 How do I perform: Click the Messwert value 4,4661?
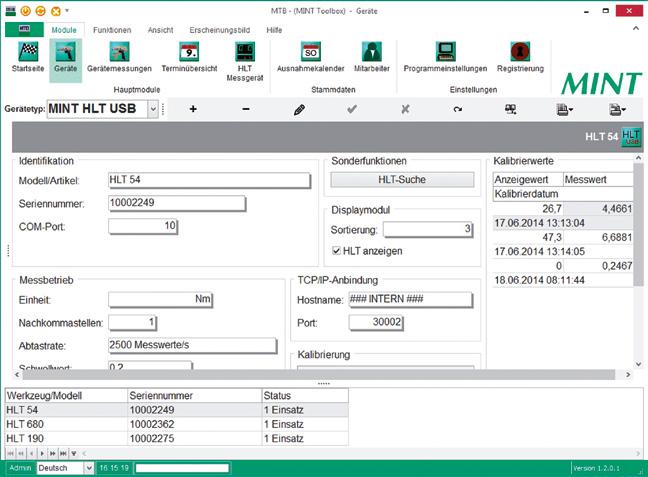(617, 208)
